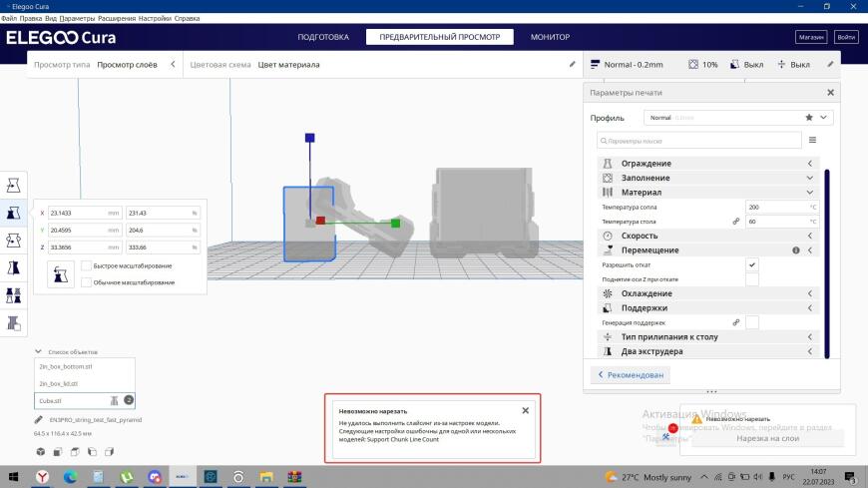Click link icon beside Генерация поддержек
Image resolution: width=868 pixels, height=488 pixels.
pos(736,322)
